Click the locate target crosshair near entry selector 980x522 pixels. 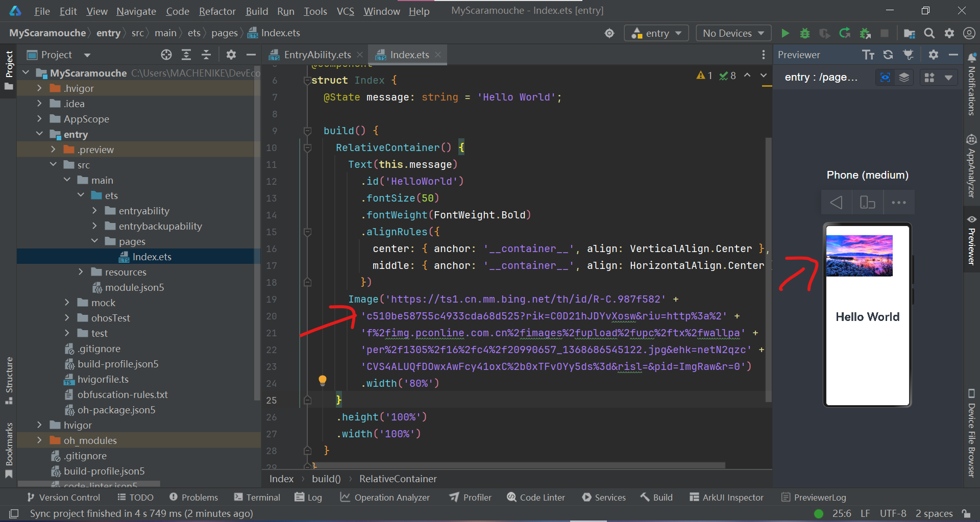coord(609,33)
